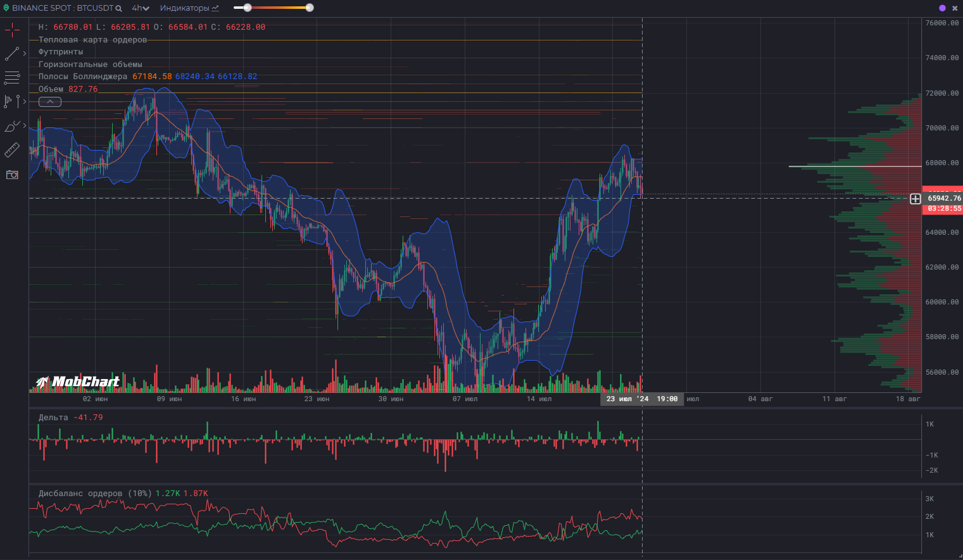The width and height of the screenshot is (963, 560).
Task: Take a chart snapshot with the camera tool
Action: 12,175
